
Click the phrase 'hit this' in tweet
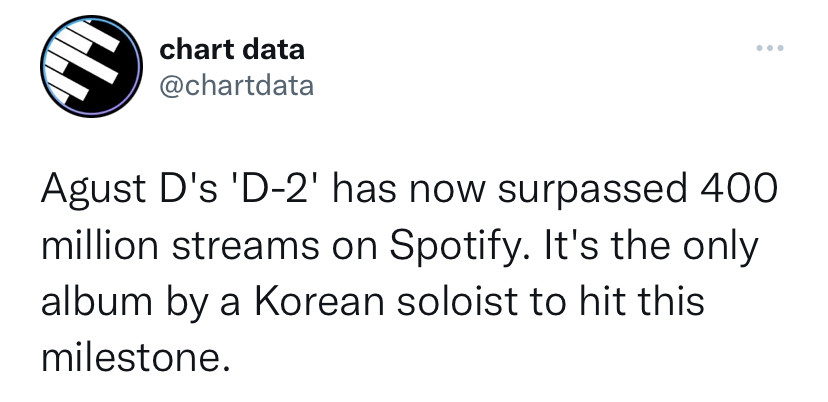point(639,301)
